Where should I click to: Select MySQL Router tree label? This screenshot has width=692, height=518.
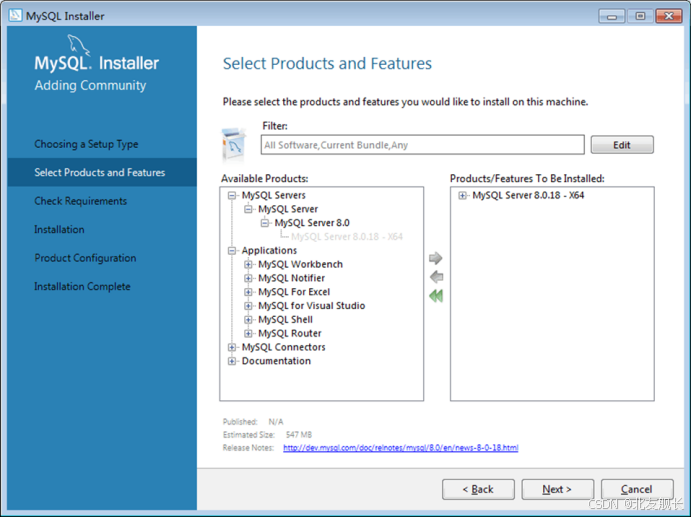290,334
